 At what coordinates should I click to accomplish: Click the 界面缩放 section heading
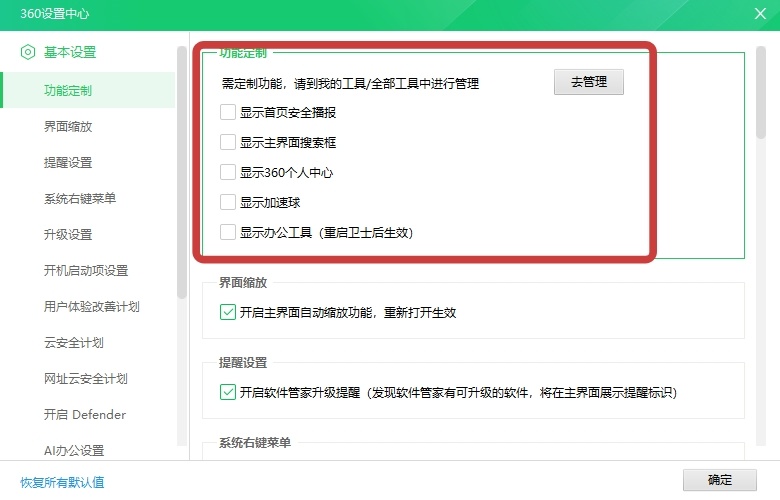[243, 283]
